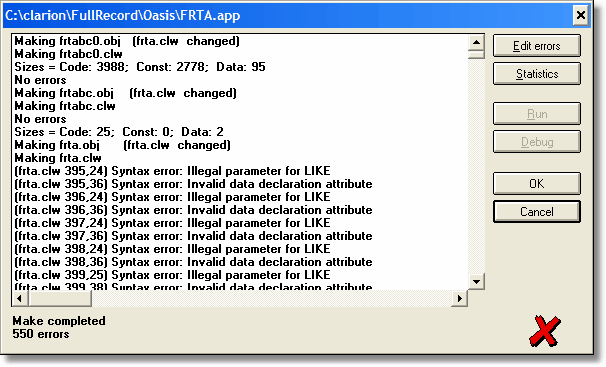
Task: Open the Statistics button
Action: [536, 73]
